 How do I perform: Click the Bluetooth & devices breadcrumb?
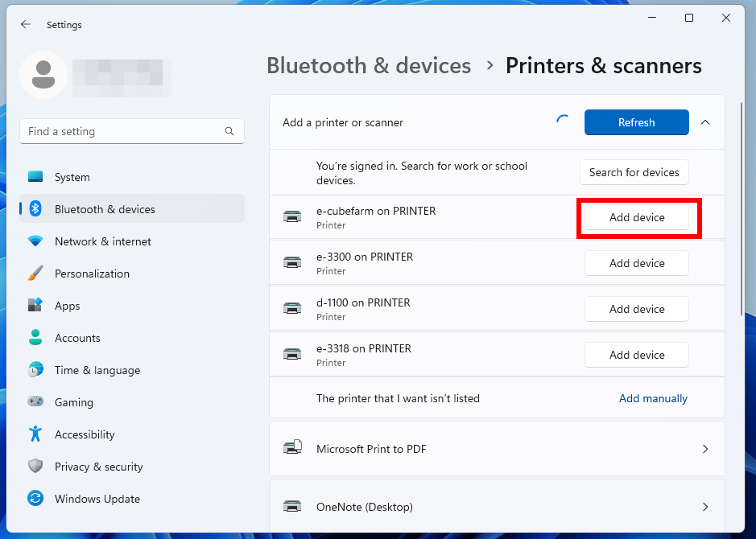(369, 65)
